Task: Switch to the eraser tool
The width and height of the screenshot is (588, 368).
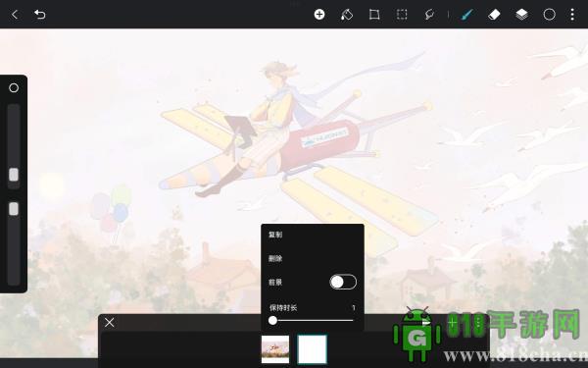Action: tap(494, 15)
